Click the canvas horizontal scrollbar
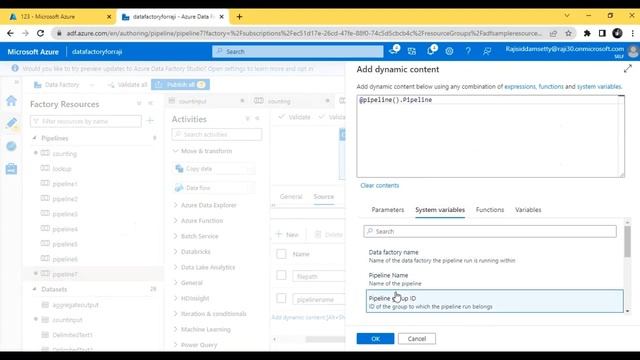 pos(325,339)
